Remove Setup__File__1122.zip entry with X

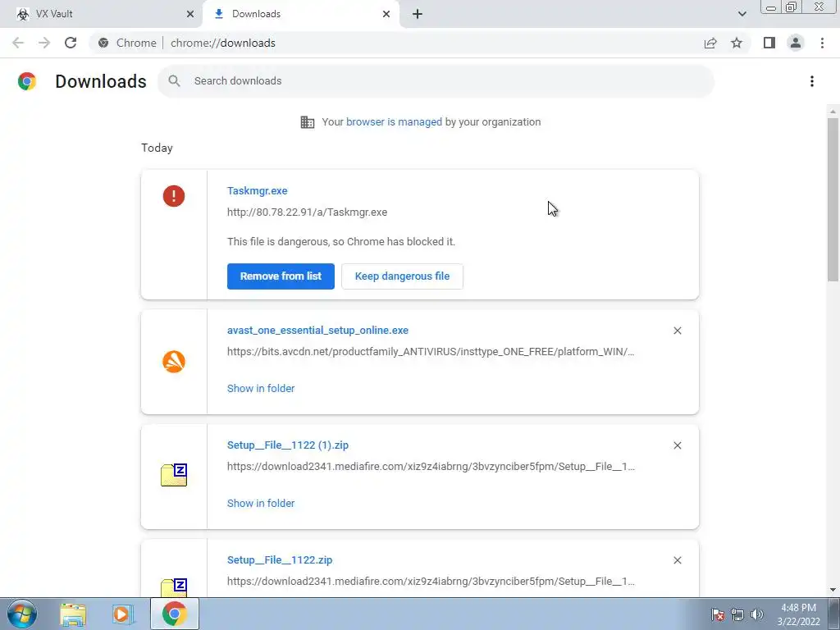677,559
